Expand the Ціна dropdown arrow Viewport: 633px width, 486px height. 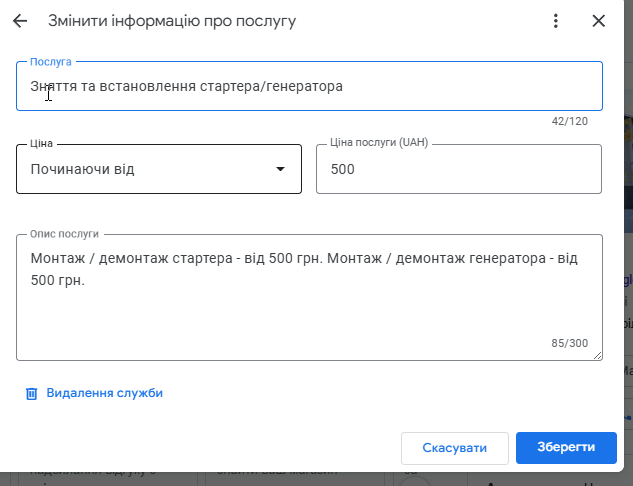(280, 169)
